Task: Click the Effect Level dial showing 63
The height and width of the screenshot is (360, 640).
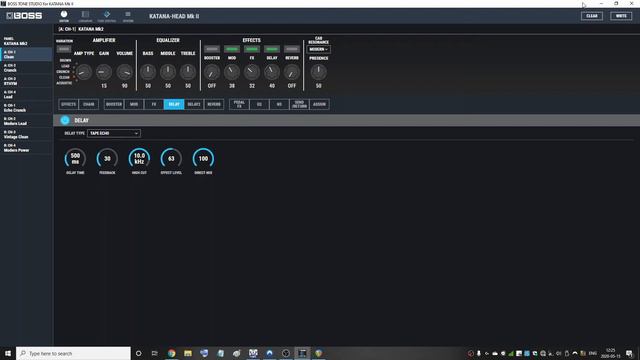Action: coord(171,158)
